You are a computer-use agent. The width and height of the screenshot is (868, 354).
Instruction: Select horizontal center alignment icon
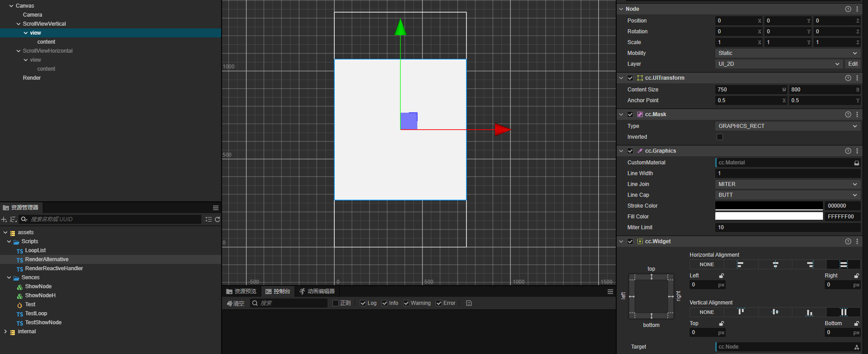tap(775, 264)
